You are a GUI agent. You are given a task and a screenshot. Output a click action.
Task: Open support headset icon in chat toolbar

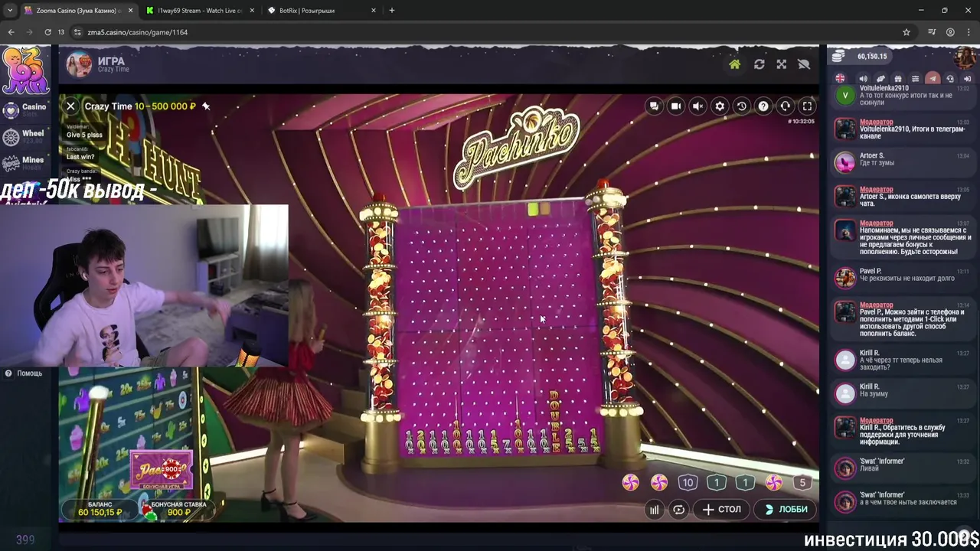tap(950, 79)
